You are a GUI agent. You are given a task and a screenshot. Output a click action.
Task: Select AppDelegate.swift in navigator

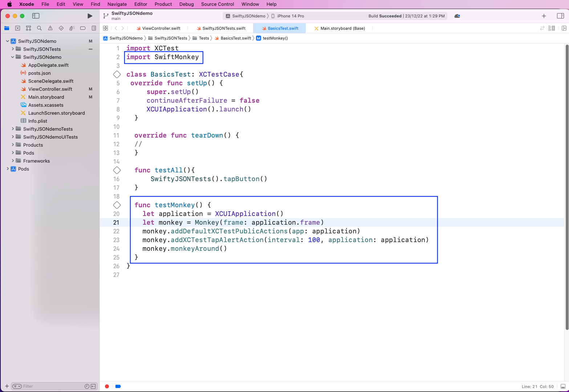[x=49, y=65]
